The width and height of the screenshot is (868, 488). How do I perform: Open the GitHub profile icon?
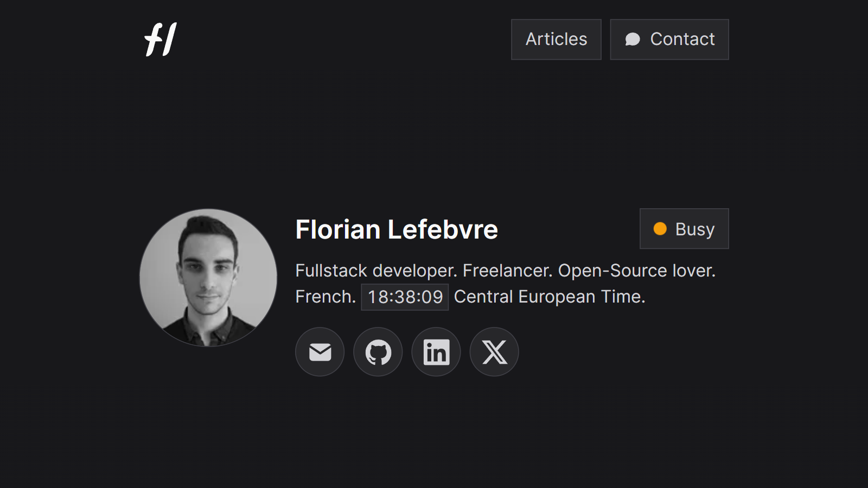pyautogui.click(x=378, y=352)
